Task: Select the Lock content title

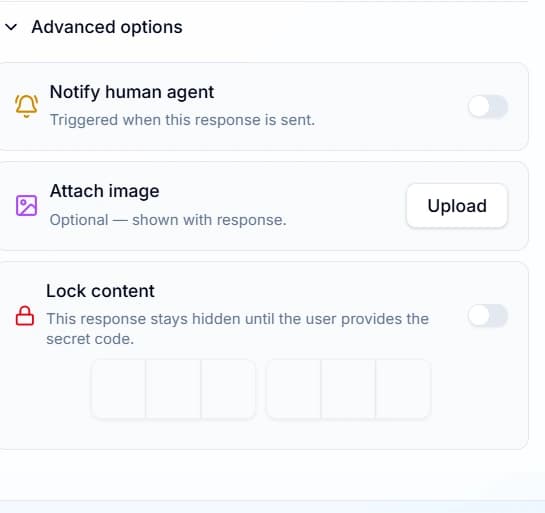Action: pyautogui.click(x=100, y=291)
